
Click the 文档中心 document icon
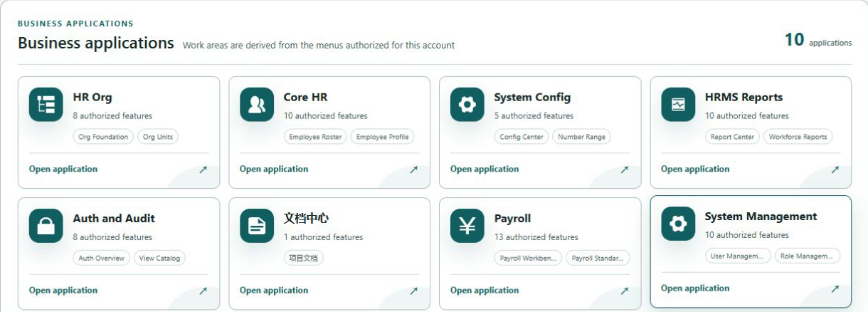coord(257,226)
